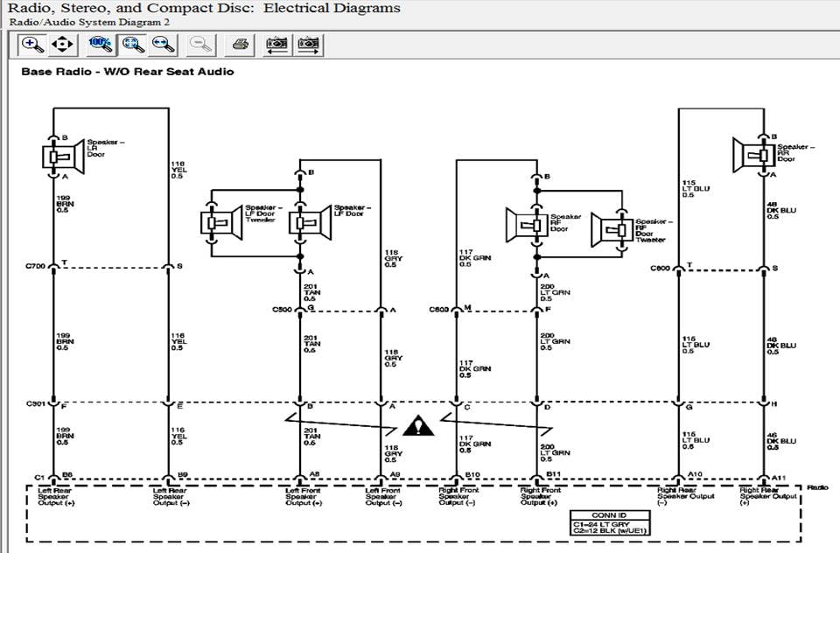
Task: Click 'Right Front Speaker Output (−)' label
Action: (458, 497)
